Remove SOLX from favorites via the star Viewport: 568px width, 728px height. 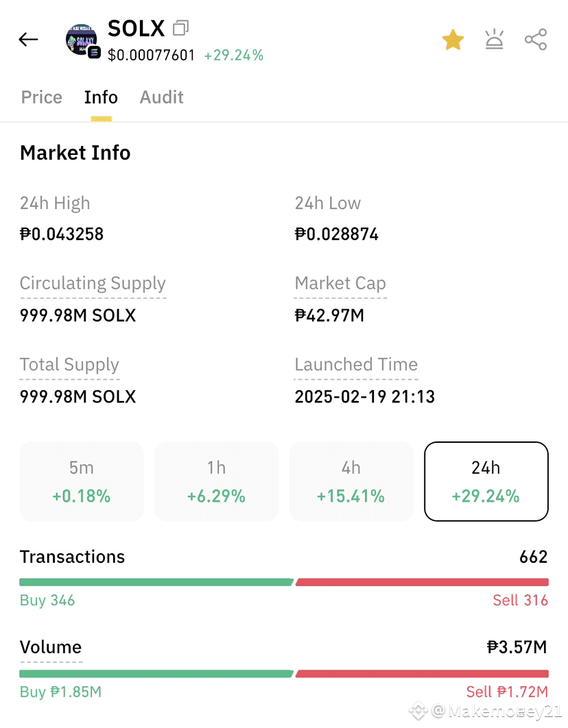pyautogui.click(x=453, y=40)
